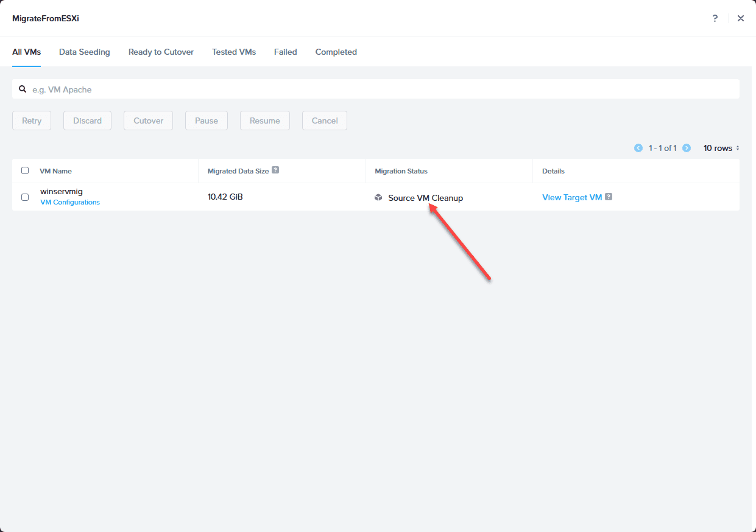Click the search magnifier icon
The image size is (756, 532).
pyautogui.click(x=23, y=89)
